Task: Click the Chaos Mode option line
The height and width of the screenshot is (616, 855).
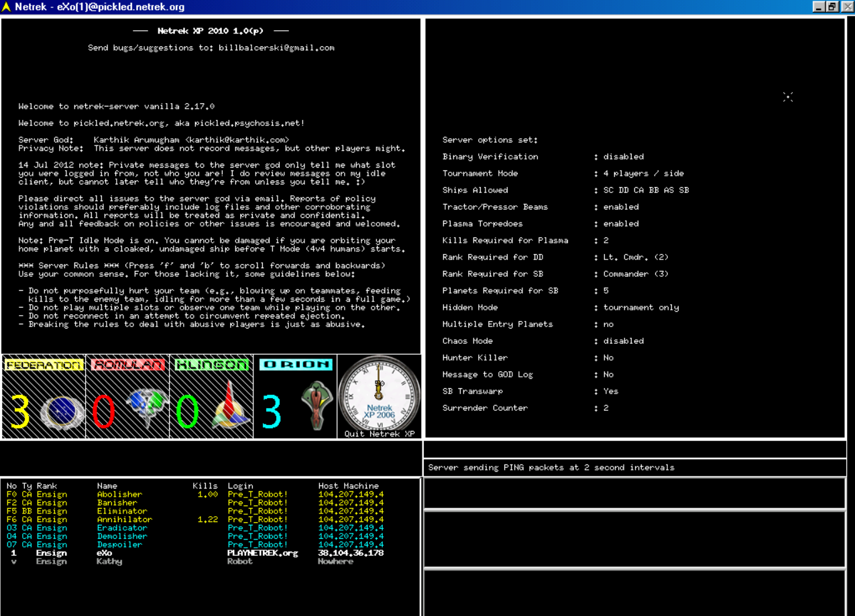Action: coord(543,341)
